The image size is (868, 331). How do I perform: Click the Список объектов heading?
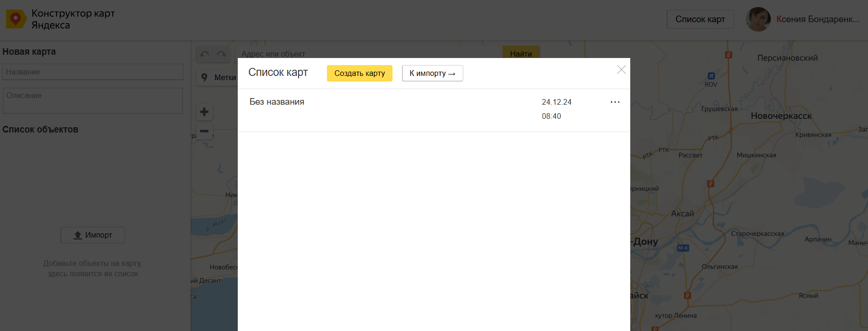click(41, 130)
